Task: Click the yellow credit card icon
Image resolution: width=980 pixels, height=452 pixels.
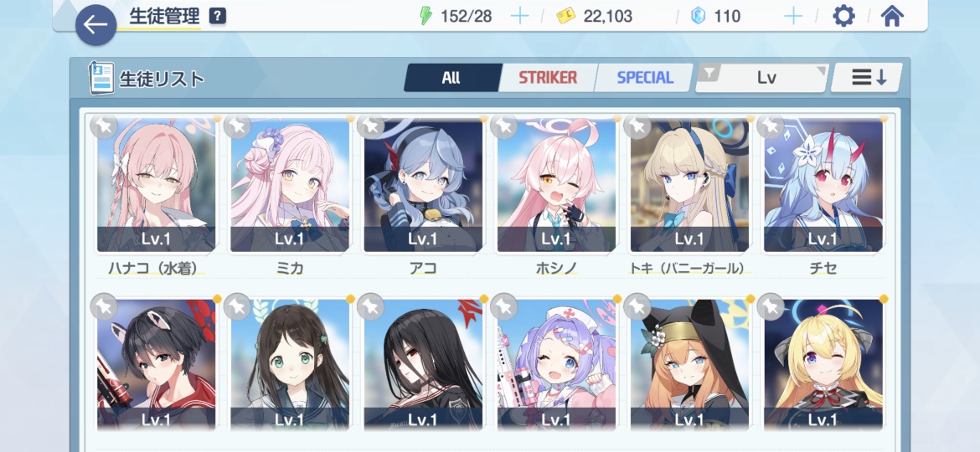Action: coord(566,16)
